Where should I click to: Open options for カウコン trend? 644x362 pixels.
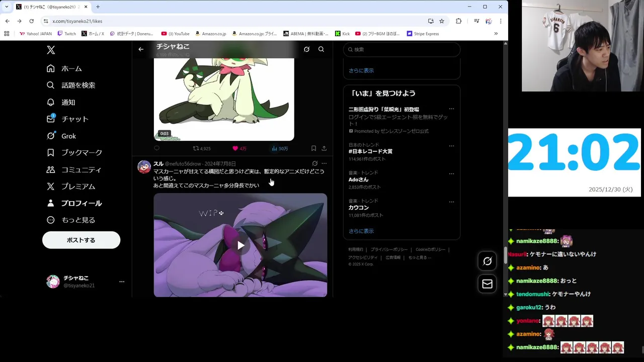pyautogui.click(x=451, y=202)
